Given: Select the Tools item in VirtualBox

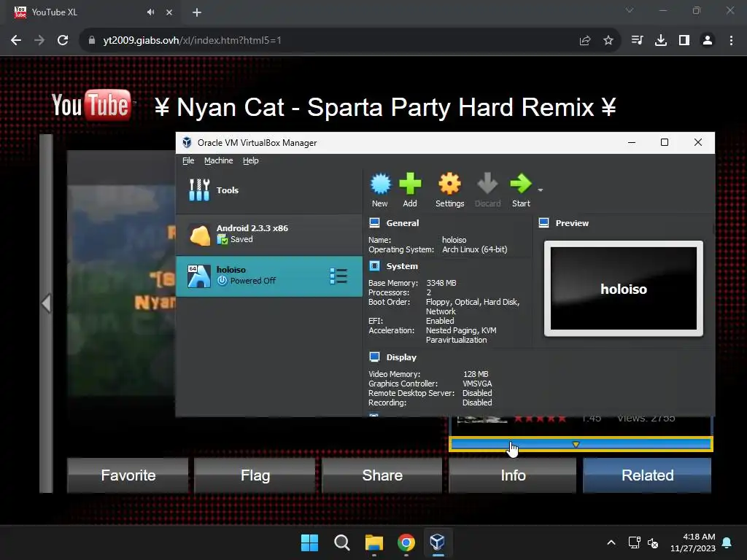Looking at the screenshot, I should 269,190.
